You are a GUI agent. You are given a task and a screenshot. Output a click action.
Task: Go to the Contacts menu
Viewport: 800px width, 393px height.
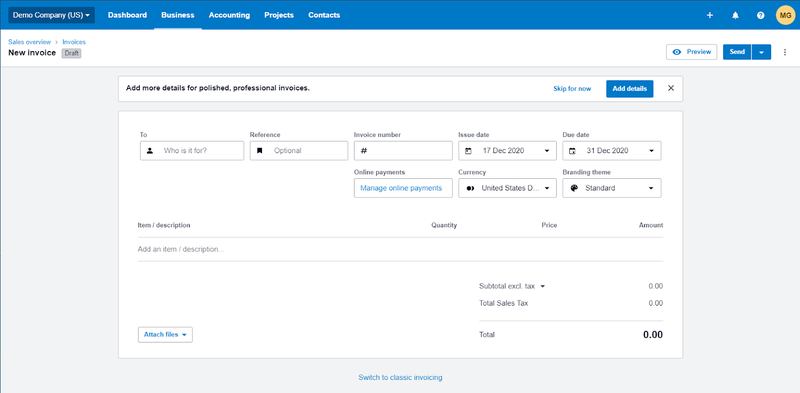[x=324, y=15]
